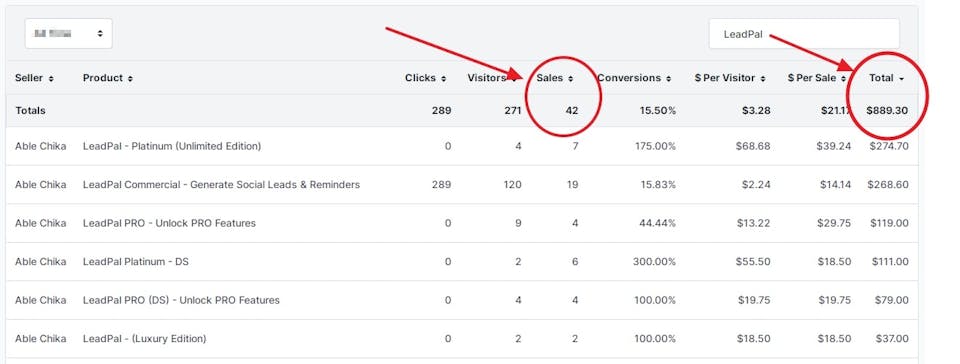960x364 pixels.
Task: Click $ per visitor value $2.24
Action: (x=756, y=184)
